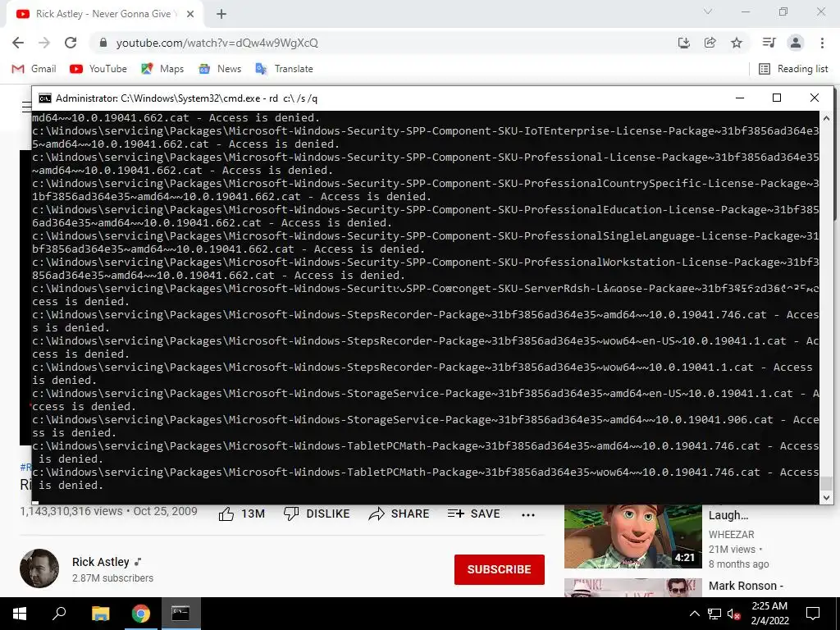Open Windows taskbar search
840x630 pixels.
coord(59,614)
